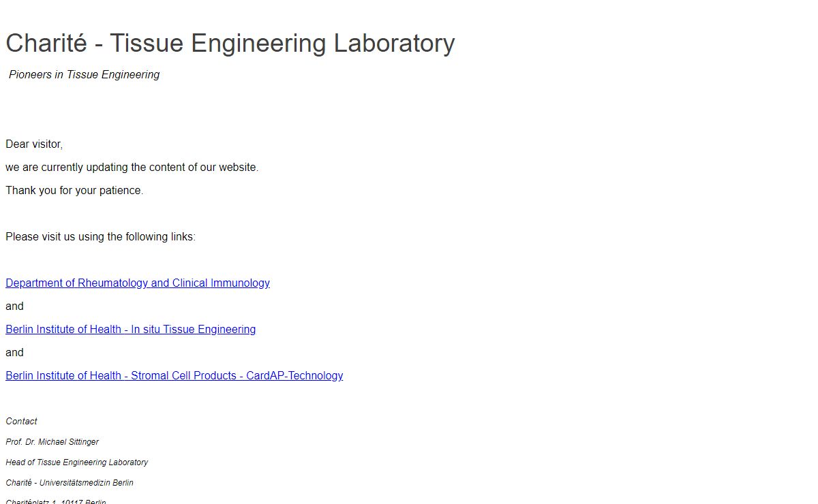The width and height of the screenshot is (818, 504).
Task: Click the word 'Rheumatology' in the first link
Action: coord(113,283)
